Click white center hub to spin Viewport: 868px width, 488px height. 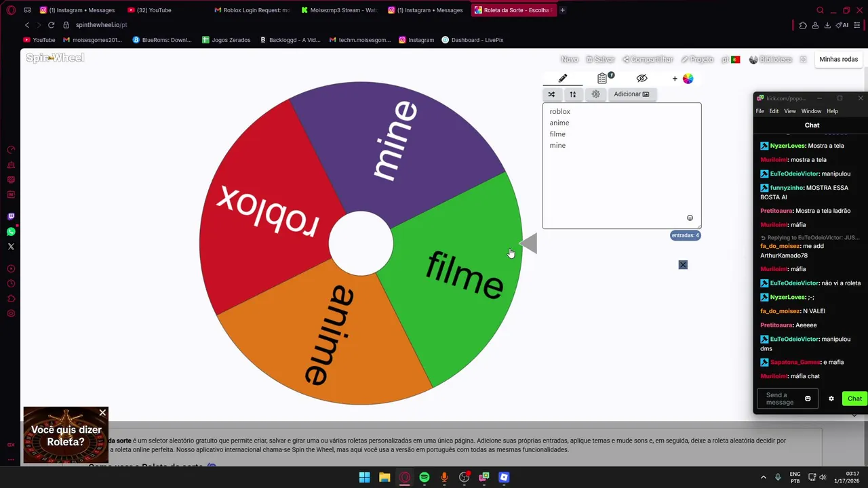point(361,243)
